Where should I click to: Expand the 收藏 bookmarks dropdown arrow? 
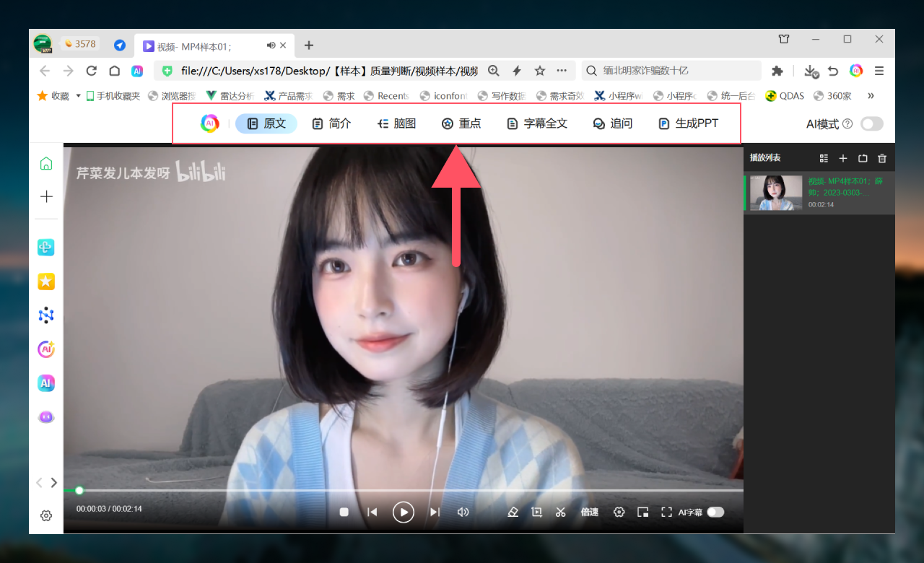tap(78, 95)
